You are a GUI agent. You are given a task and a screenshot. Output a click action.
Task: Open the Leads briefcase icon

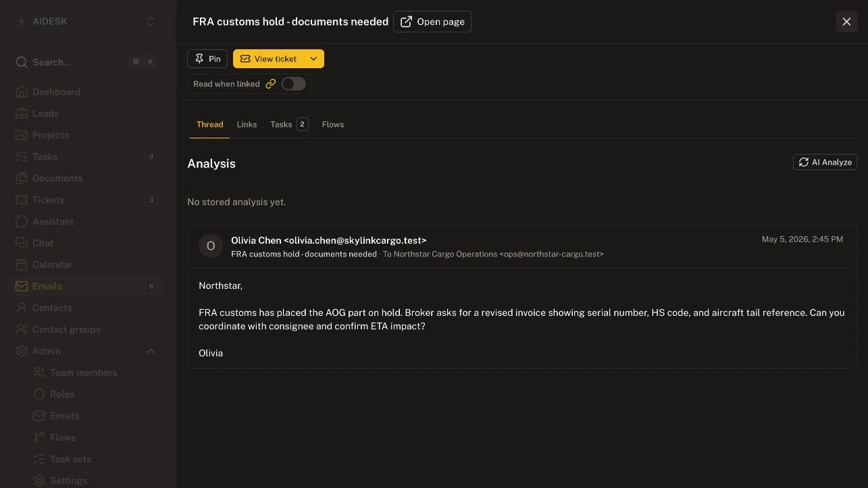(22, 113)
